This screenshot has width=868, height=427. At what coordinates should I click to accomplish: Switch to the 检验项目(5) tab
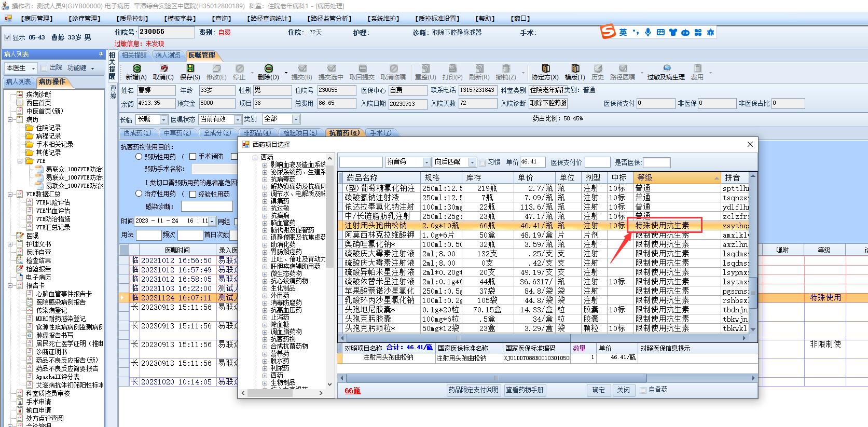[x=300, y=133]
